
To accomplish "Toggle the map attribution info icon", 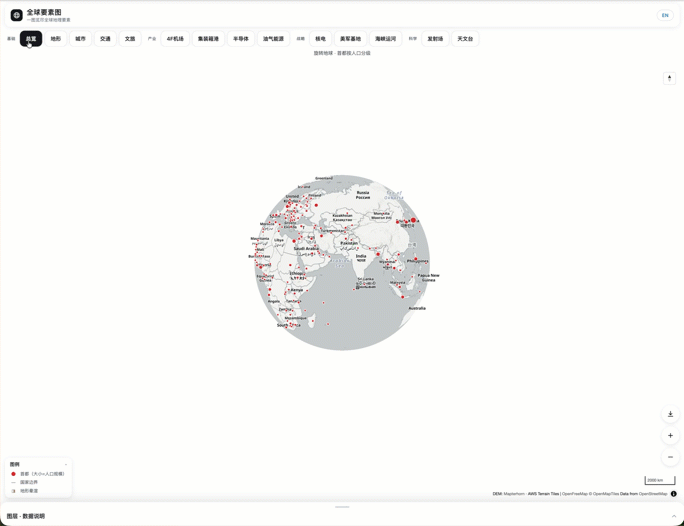I will [x=674, y=494].
